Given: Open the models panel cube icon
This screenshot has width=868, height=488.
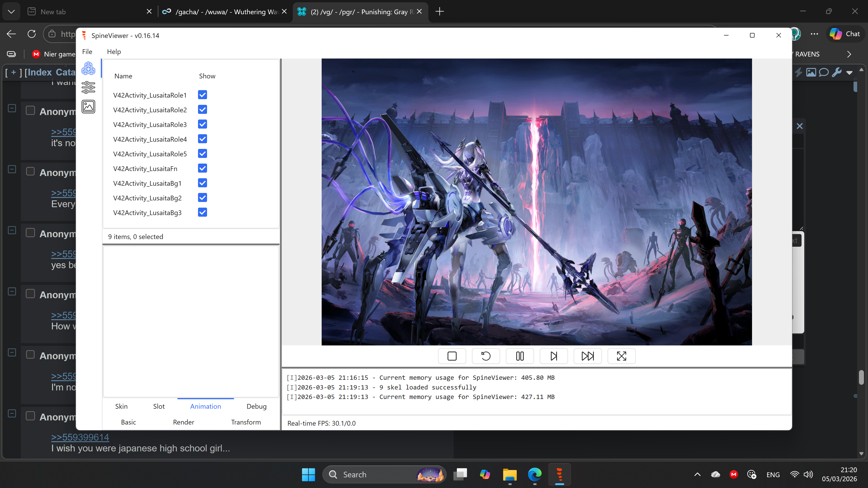Looking at the screenshot, I should [88, 69].
